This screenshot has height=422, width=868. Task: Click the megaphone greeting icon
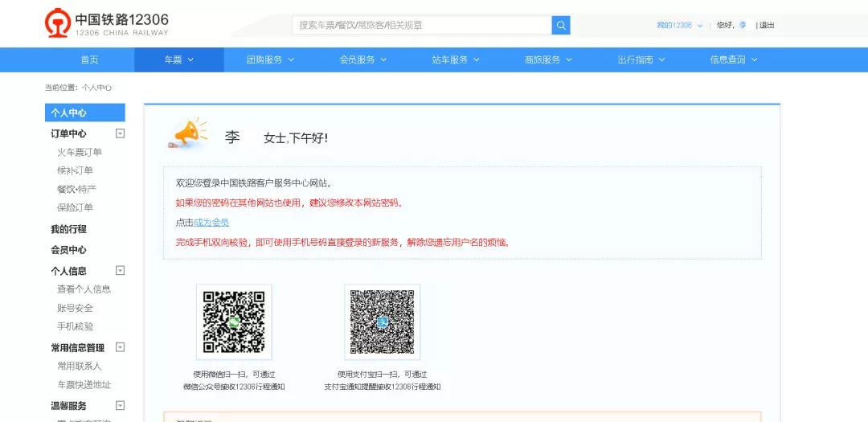coord(188,134)
